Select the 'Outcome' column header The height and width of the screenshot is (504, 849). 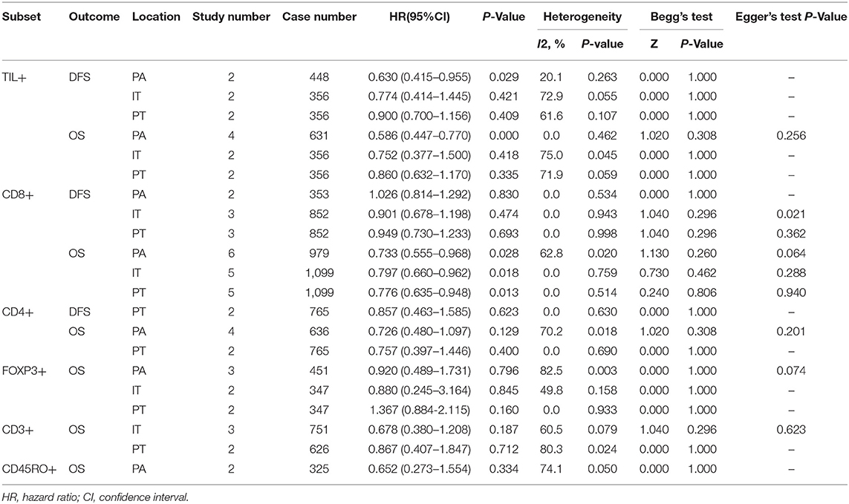click(94, 17)
